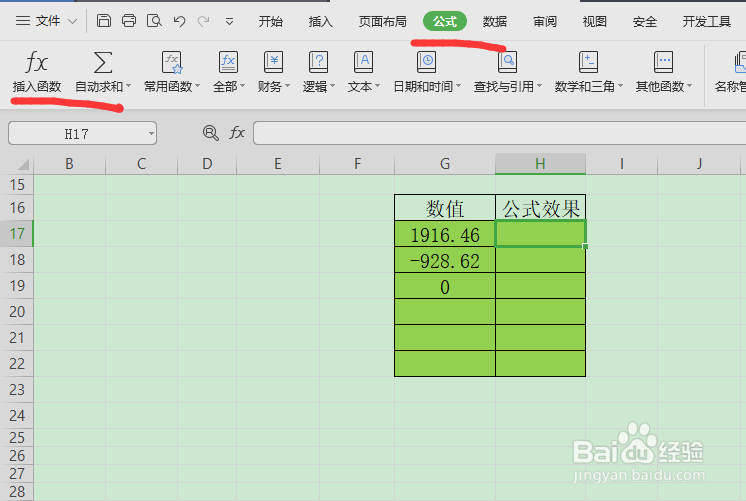Screen dimensions: 746x501
Task: Expand the 常用函数 dropdown arrow
Action: 197,87
